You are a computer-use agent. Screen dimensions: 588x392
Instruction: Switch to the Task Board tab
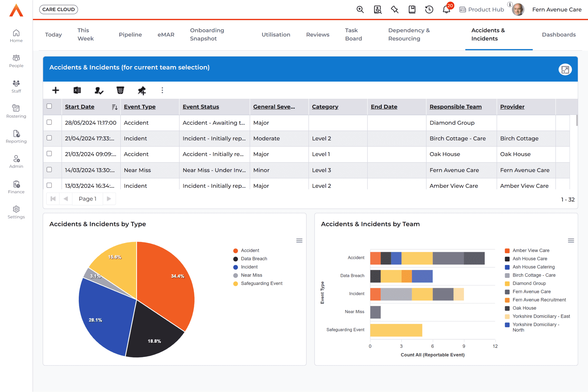coord(353,35)
